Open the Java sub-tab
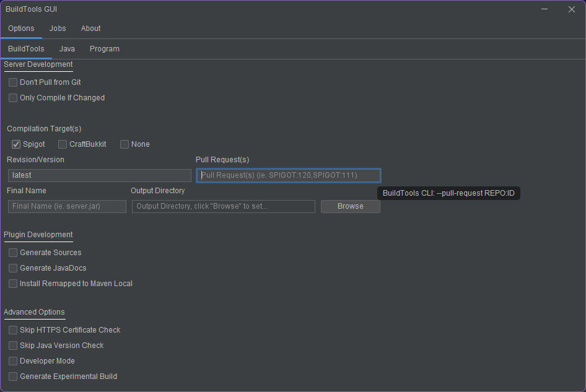 [x=67, y=49]
